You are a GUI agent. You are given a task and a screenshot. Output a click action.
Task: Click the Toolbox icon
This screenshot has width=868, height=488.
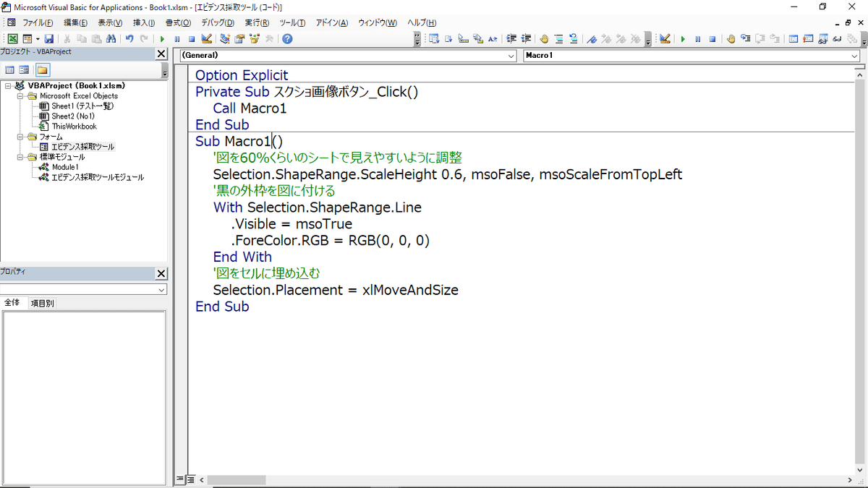pos(268,39)
